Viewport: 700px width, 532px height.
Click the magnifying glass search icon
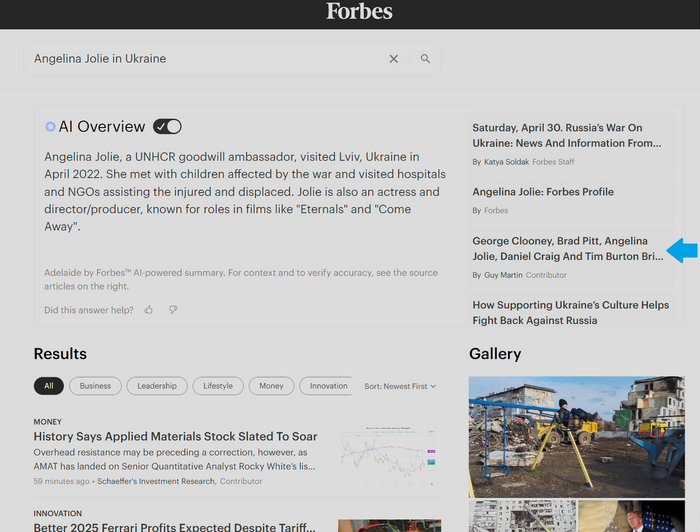point(425,59)
